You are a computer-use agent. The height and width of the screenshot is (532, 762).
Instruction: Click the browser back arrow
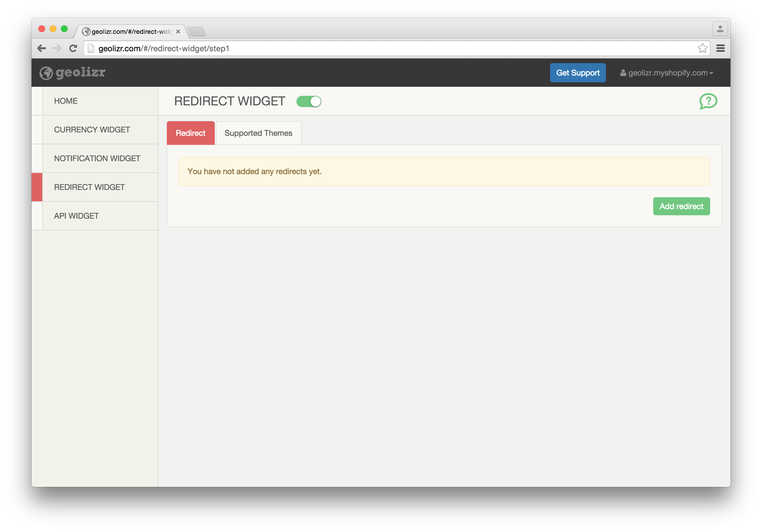click(41, 48)
